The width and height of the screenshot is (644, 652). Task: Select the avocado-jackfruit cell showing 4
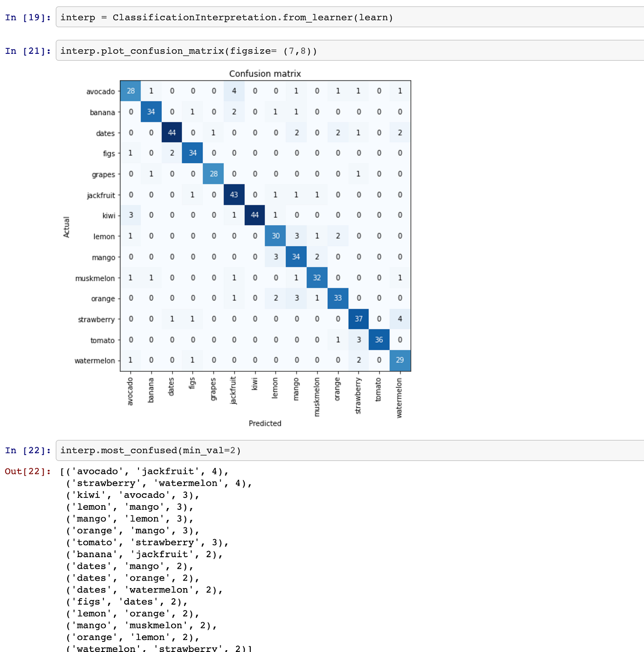234,91
